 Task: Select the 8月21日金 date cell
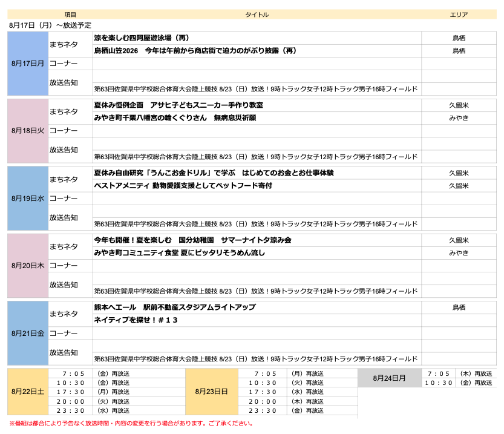(x=28, y=334)
